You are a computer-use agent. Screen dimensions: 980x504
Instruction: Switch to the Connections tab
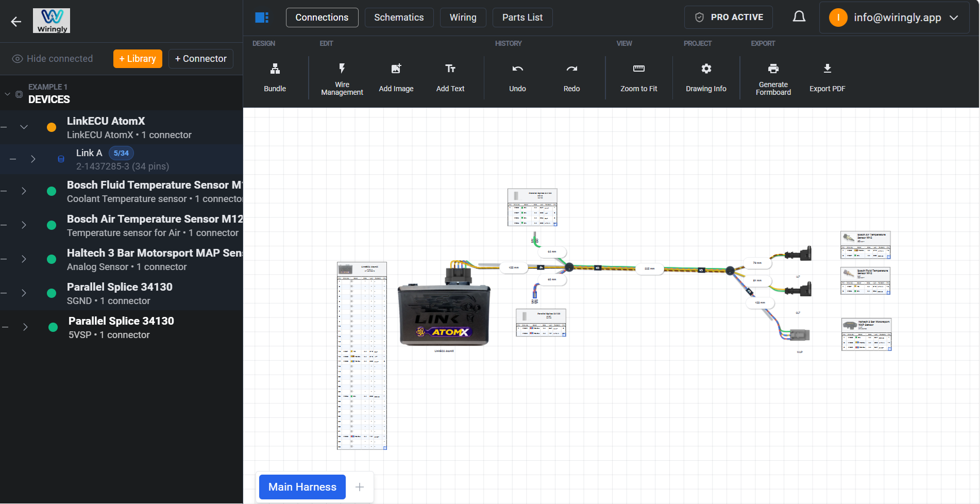322,18
